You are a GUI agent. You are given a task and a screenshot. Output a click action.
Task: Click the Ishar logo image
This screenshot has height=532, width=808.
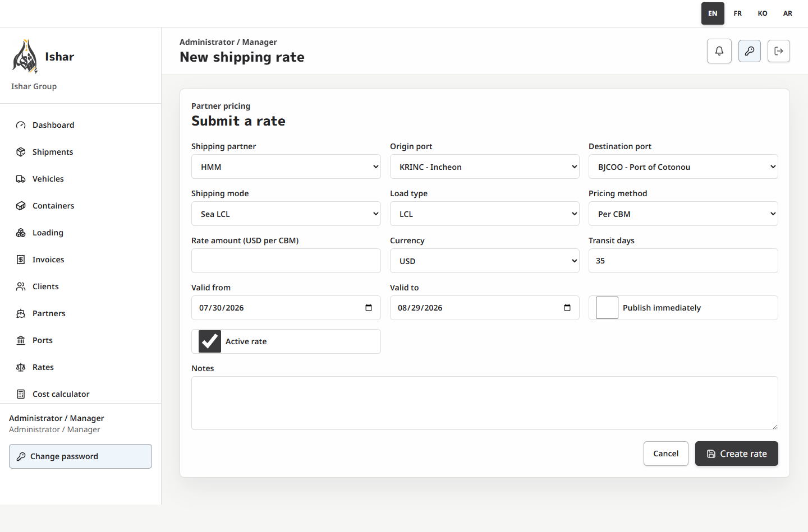click(25, 57)
